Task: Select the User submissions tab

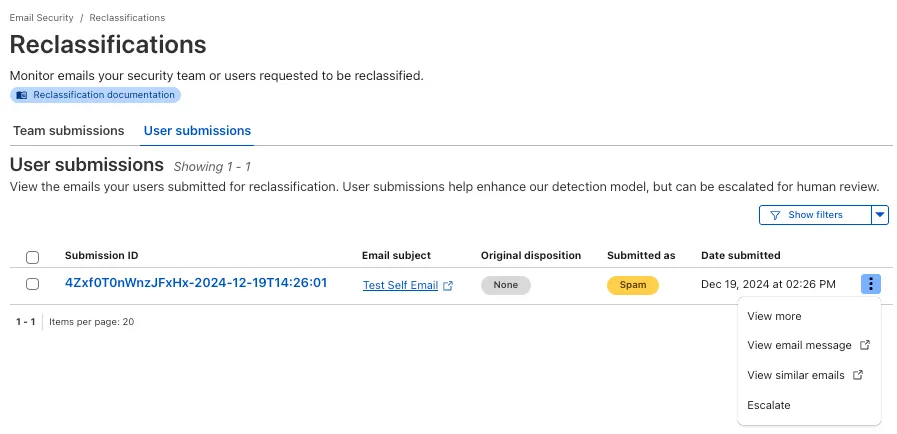Action: click(x=197, y=131)
